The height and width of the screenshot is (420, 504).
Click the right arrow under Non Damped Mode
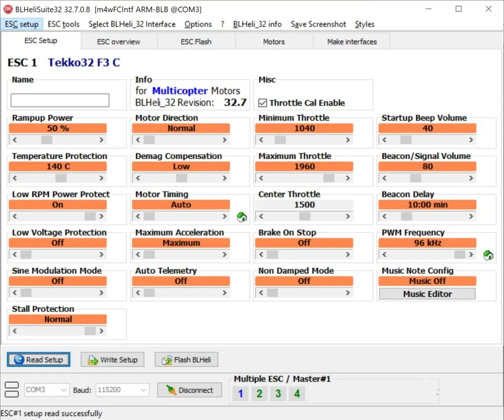(x=347, y=293)
